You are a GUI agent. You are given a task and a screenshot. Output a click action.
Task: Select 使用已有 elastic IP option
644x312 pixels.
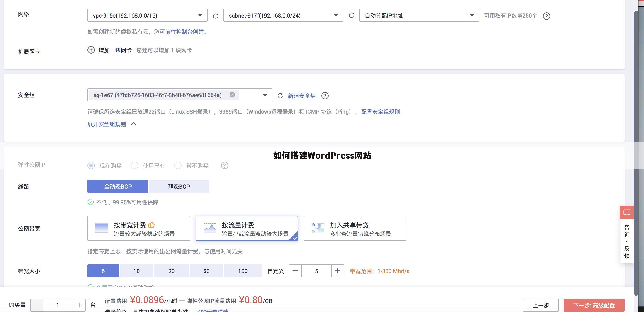coord(135,165)
